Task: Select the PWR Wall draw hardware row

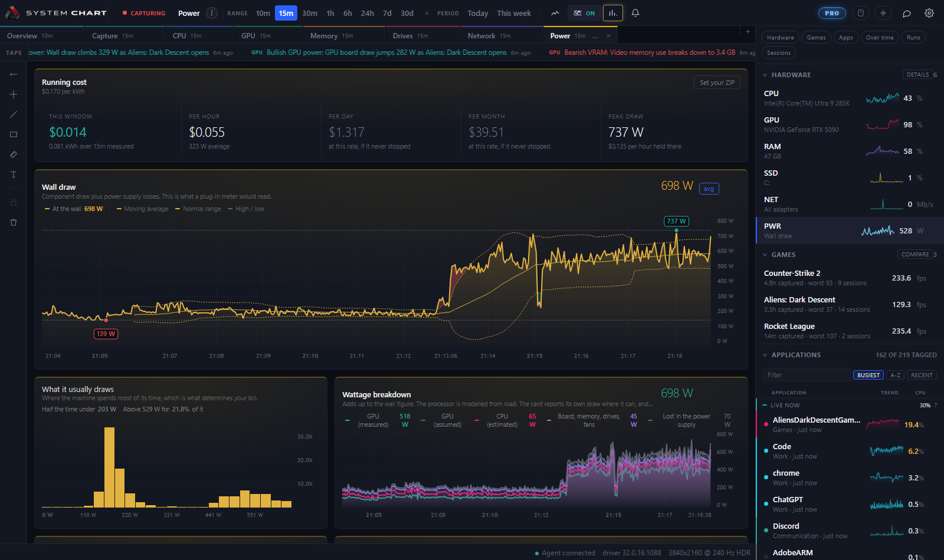Action: tap(850, 231)
